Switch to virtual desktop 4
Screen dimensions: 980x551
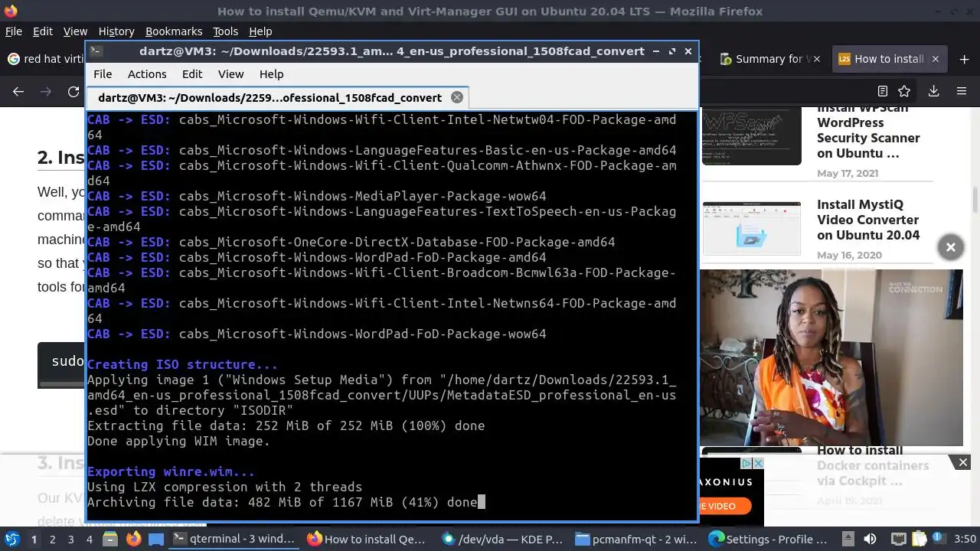click(x=90, y=539)
